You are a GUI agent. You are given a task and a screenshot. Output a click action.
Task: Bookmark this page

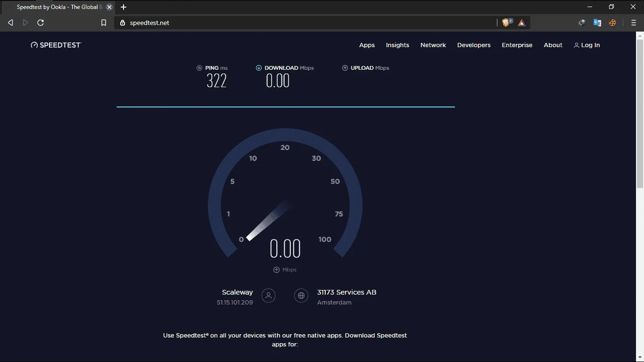(x=104, y=23)
